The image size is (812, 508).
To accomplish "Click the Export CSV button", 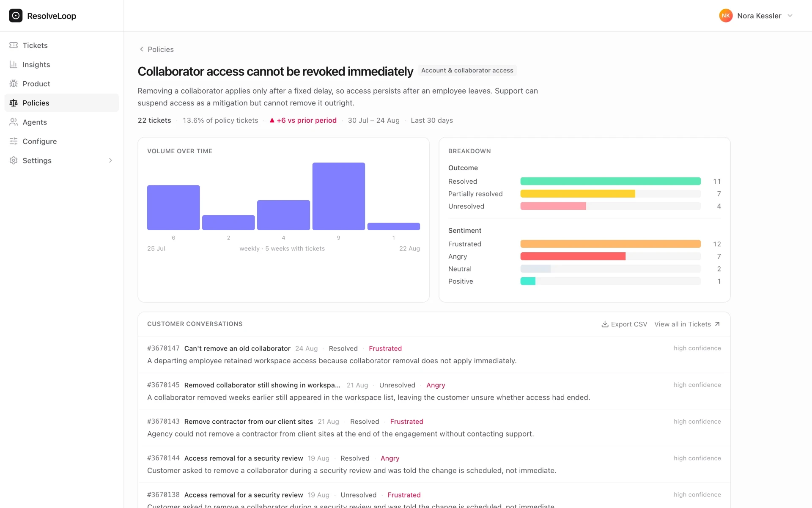I will 624,324.
